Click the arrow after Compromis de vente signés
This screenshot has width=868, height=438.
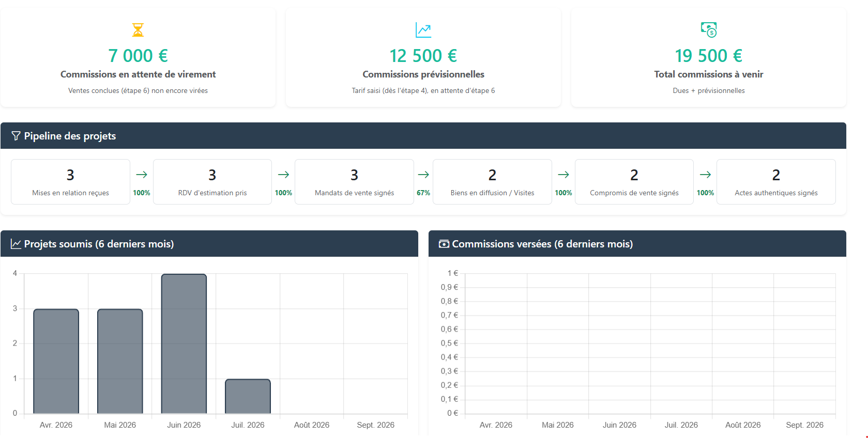click(705, 175)
